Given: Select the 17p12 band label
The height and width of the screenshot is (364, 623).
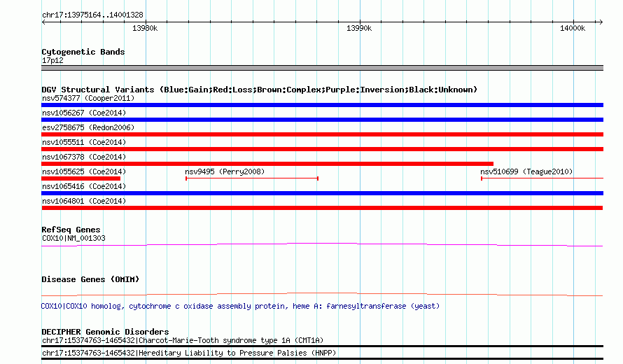Looking at the screenshot, I should click(52, 60).
